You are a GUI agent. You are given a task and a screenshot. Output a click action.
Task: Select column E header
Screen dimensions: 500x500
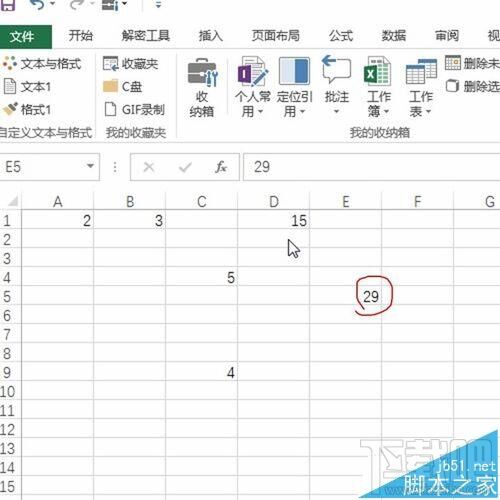point(346,202)
